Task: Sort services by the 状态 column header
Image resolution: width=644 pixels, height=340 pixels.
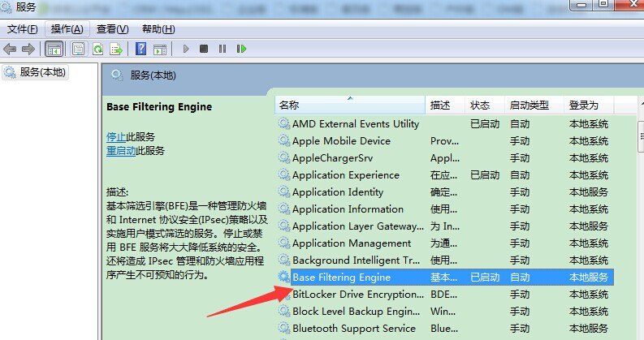Action: [x=480, y=105]
